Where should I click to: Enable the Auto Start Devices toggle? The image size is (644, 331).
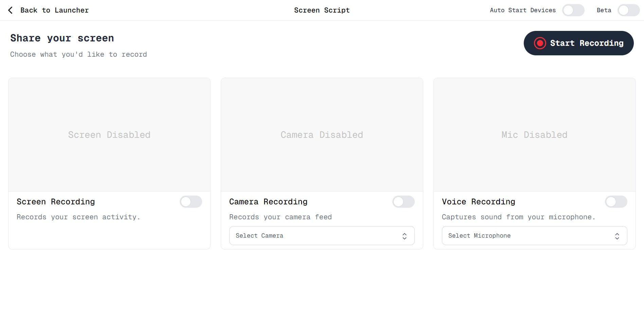(573, 10)
